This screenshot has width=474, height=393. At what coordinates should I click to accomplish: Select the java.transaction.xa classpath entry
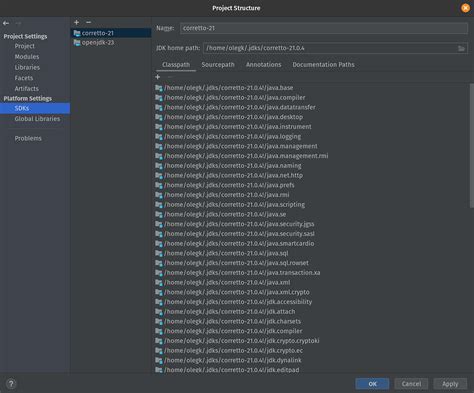(238, 273)
